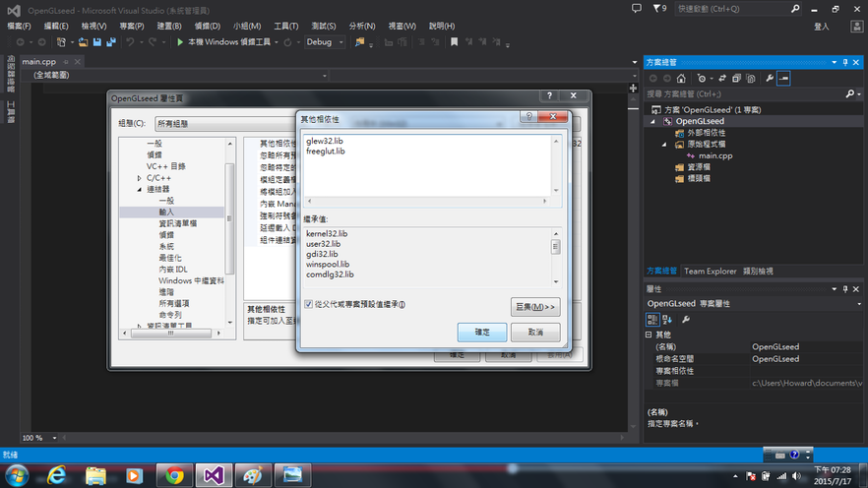Toggle 從父代或專案預設值繼承 checkbox
This screenshot has height=488, width=868.
click(x=308, y=304)
